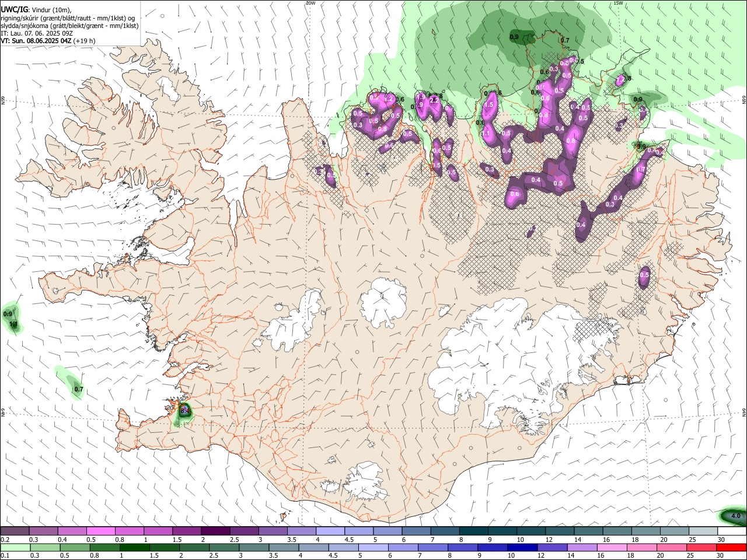747x560 pixels.
Task: Click the darkest green swatch starting at 1
Action: tap(133, 547)
